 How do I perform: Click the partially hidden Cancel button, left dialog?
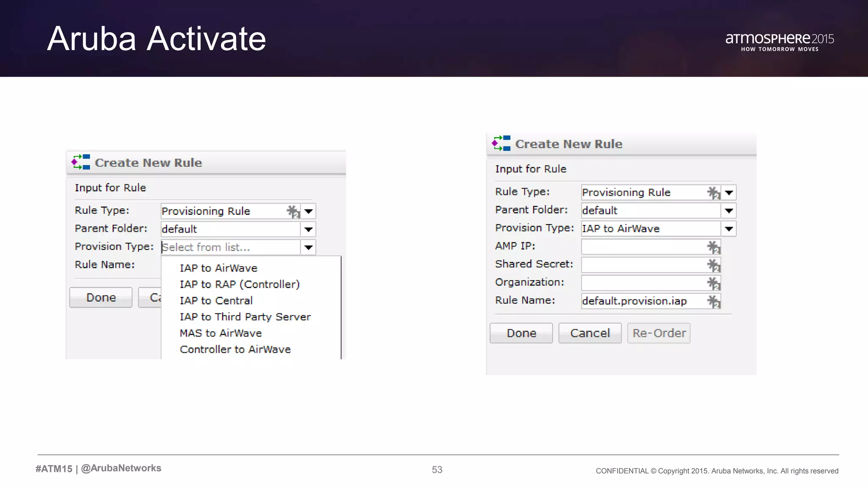click(x=150, y=297)
